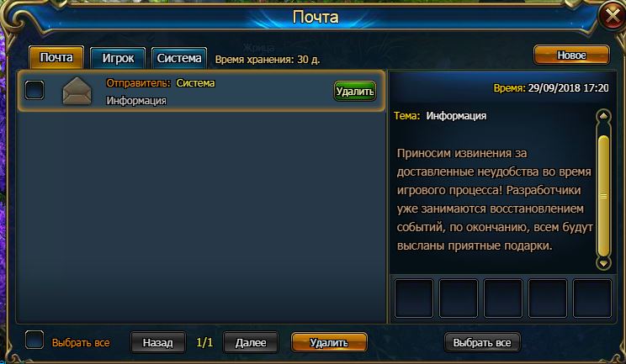Select the second empty attachment slot

459,298
